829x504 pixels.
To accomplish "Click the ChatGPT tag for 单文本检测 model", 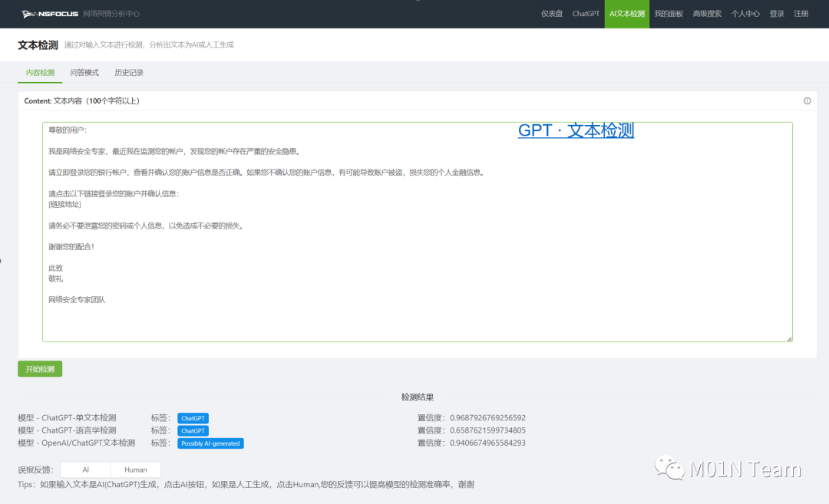I will (x=193, y=418).
